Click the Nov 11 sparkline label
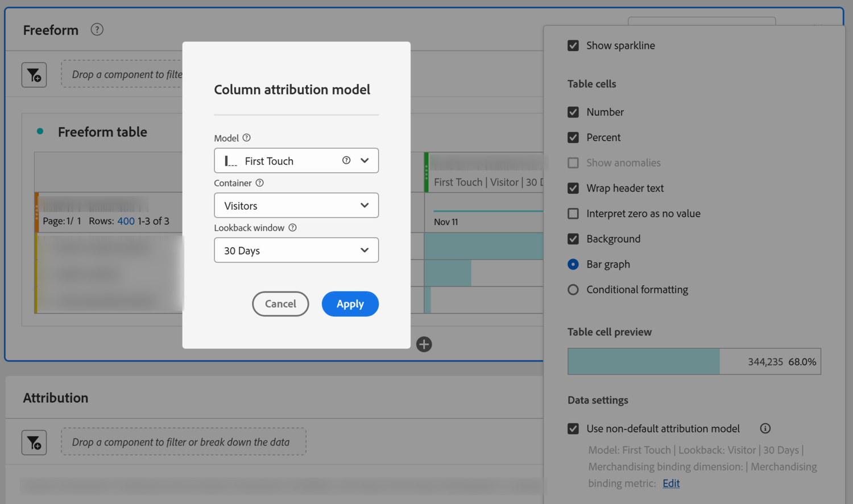 coord(446,222)
